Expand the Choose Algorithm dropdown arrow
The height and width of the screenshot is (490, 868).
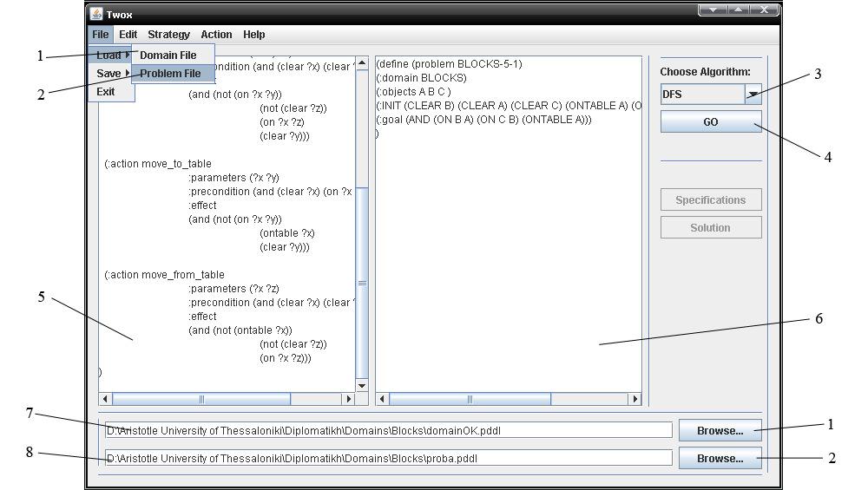coord(753,95)
